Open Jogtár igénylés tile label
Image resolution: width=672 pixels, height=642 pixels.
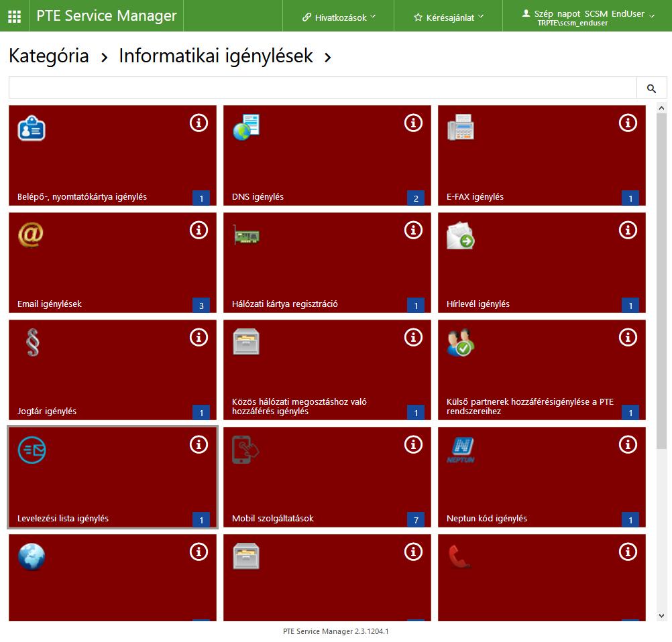[47, 411]
